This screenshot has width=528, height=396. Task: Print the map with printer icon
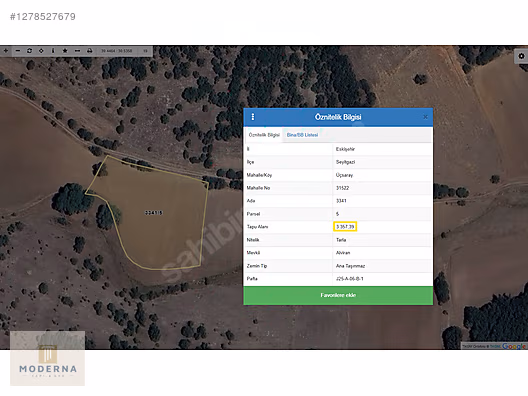point(89,51)
